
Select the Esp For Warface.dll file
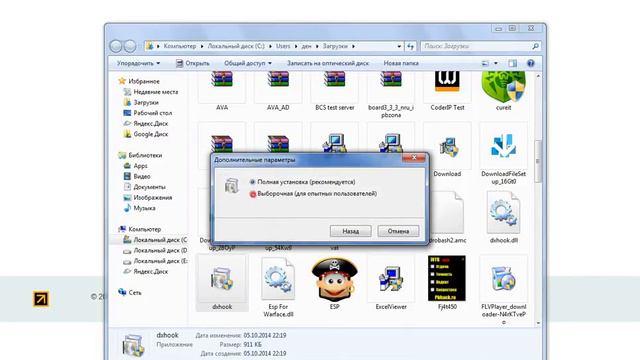pos(278,279)
